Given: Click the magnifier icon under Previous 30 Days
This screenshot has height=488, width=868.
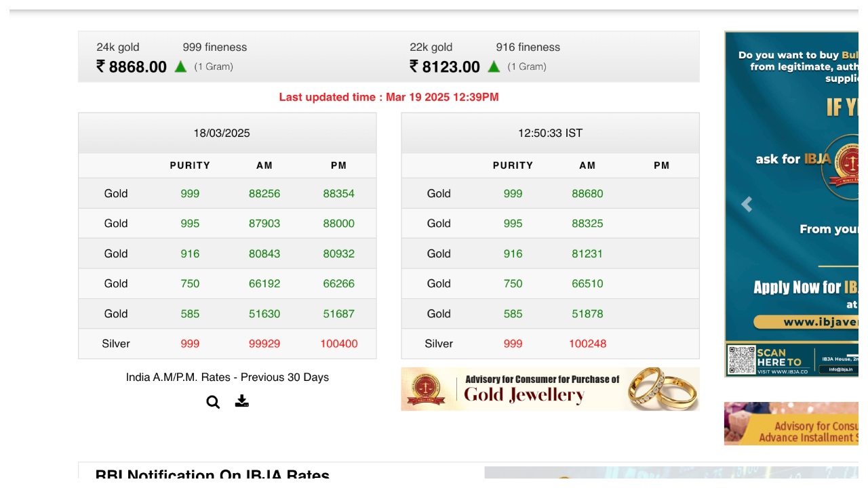Looking at the screenshot, I should [x=213, y=402].
